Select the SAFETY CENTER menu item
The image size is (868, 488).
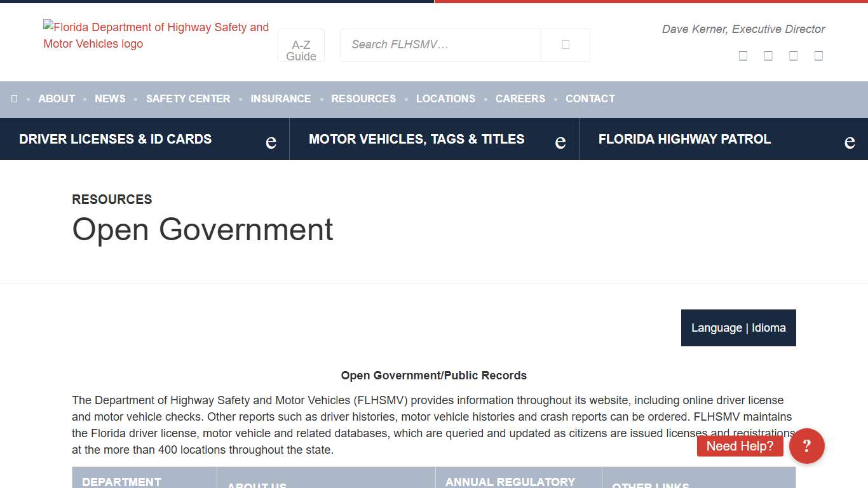187,99
